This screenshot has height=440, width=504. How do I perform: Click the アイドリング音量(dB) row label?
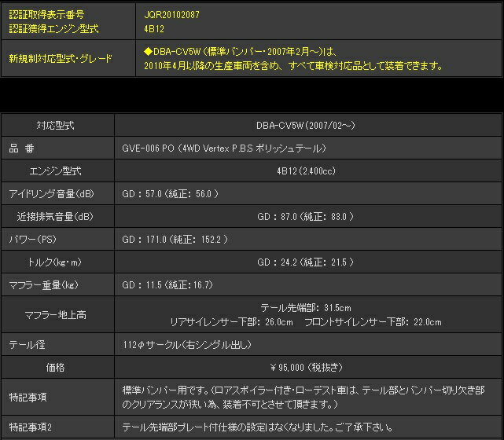point(51,193)
